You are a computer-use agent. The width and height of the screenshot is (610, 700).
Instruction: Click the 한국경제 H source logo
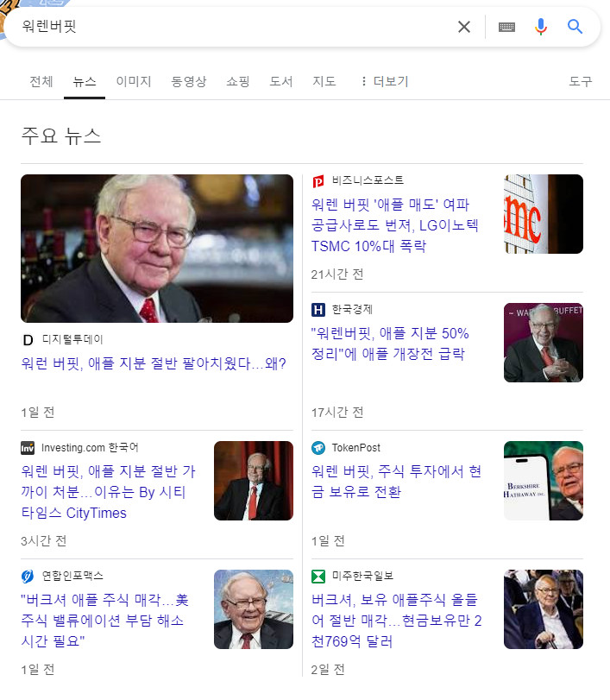coord(318,309)
